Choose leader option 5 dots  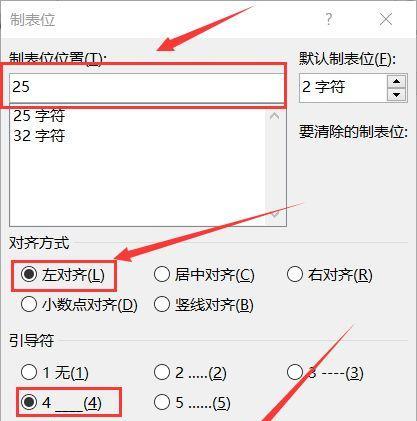192,402
